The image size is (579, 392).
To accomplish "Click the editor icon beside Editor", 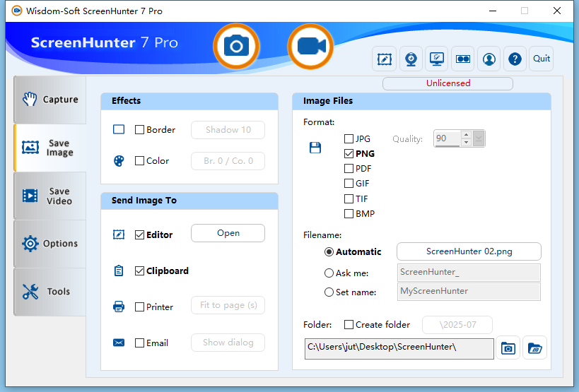I will (119, 234).
